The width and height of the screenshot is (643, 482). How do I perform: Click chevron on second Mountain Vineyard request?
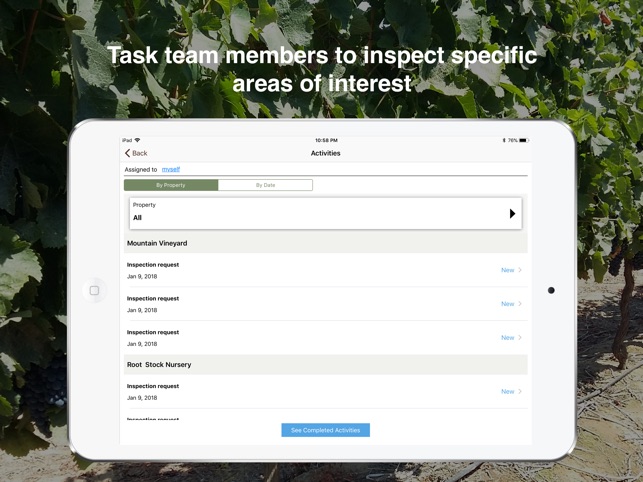[x=520, y=304]
